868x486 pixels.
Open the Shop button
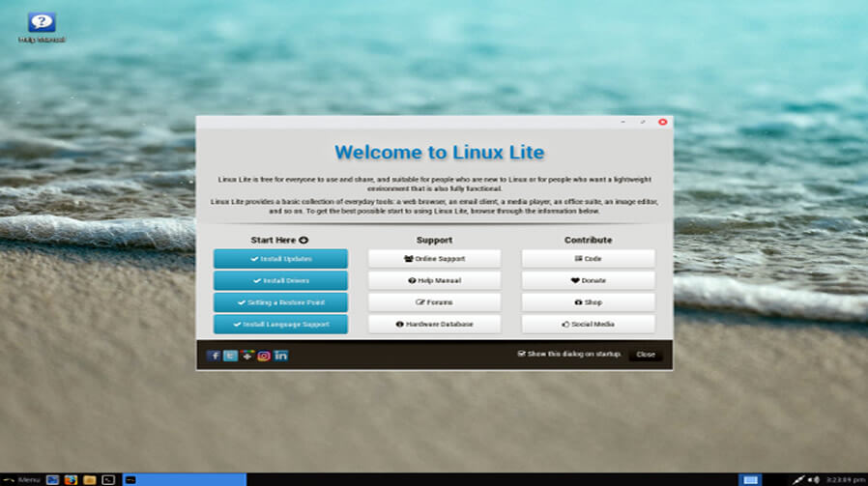click(588, 302)
